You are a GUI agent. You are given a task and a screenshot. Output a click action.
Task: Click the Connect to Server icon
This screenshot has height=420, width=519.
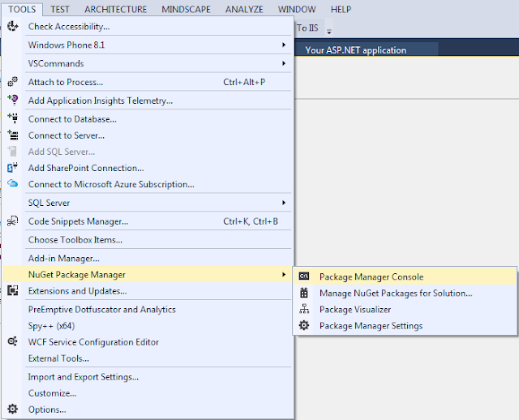coord(13,135)
